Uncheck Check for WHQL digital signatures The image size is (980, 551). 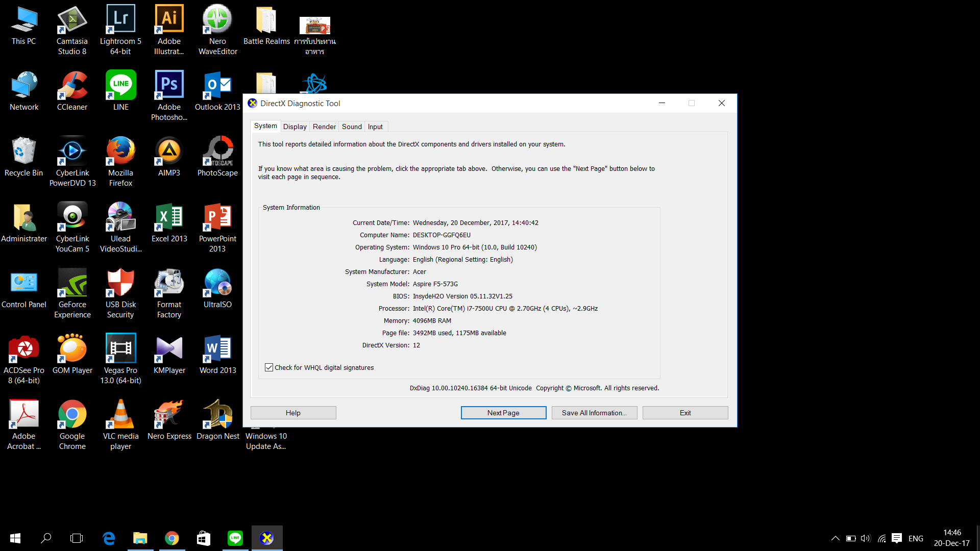[269, 367]
